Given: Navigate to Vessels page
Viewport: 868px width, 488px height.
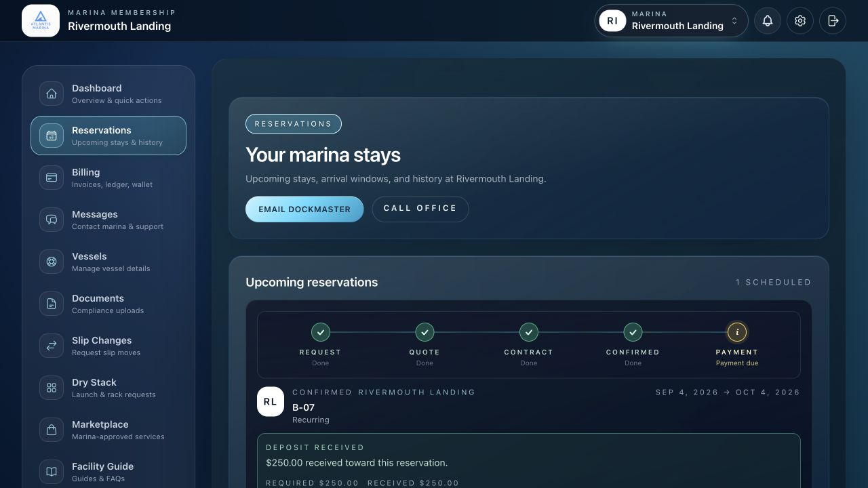Looking at the screenshot, I should tap(108, 262).
